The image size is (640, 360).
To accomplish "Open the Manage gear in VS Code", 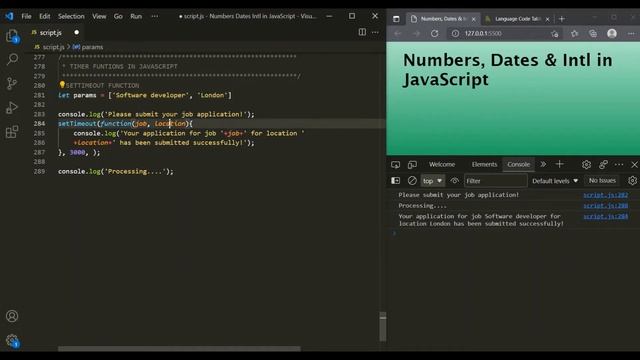I will pyautogui.click(x=12, y=340).
